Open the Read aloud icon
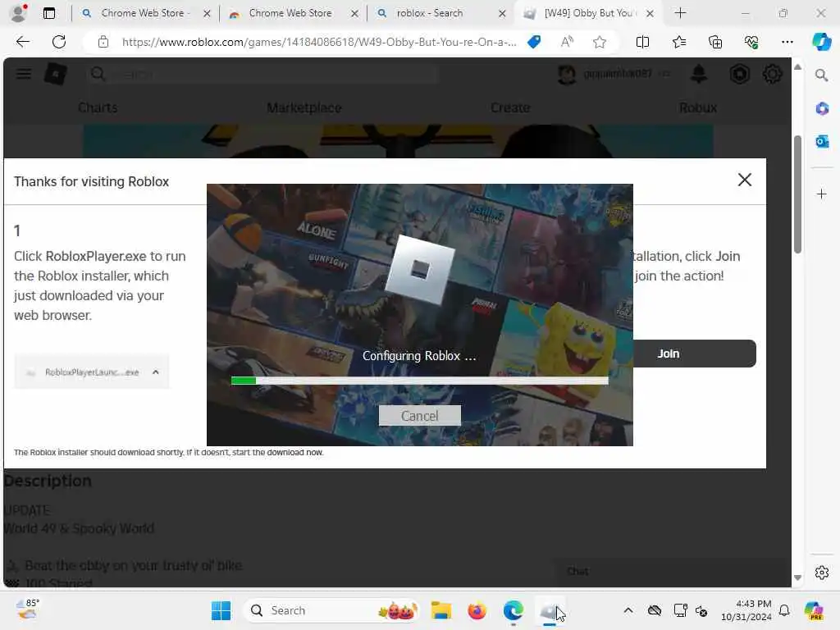 567,42
